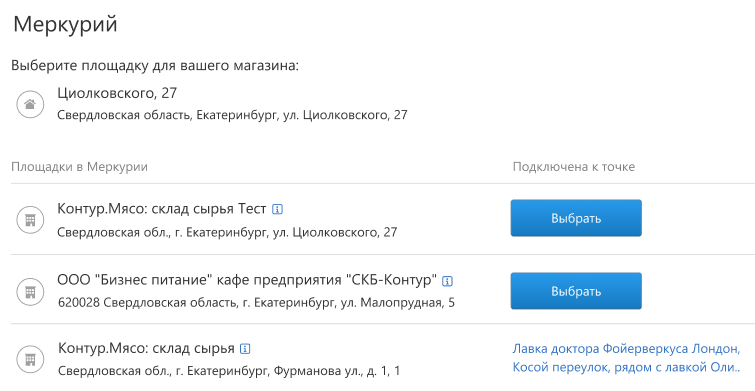Click Площадки в Меркурии column header
Screen dimensions: 755x391
[x=79, y=167]
